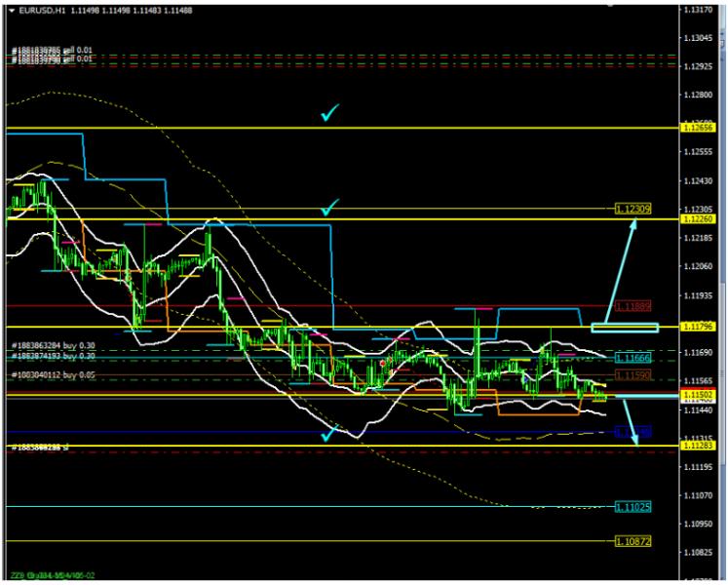The height and width of the screenshot is (585, 728).
Task: Click the cyan checkmark near 1.12309 line
Action: coord(330,207)
